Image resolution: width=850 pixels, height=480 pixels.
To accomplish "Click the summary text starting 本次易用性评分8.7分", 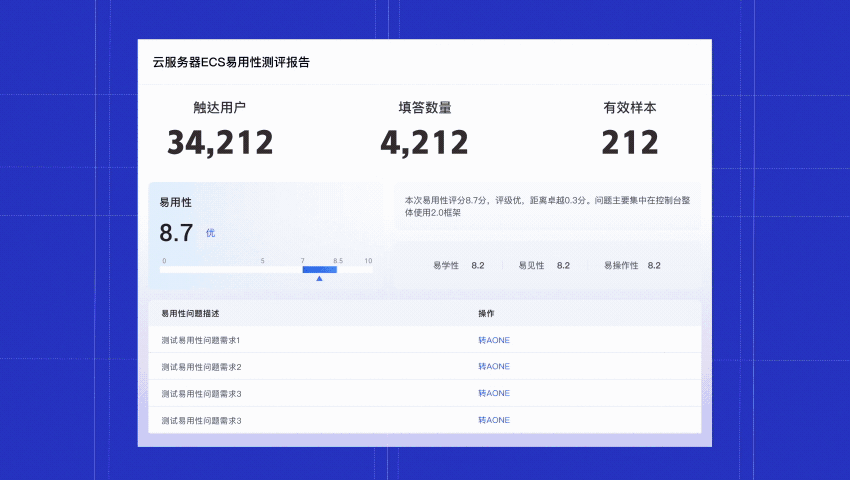I will click(x=548, y=206).
